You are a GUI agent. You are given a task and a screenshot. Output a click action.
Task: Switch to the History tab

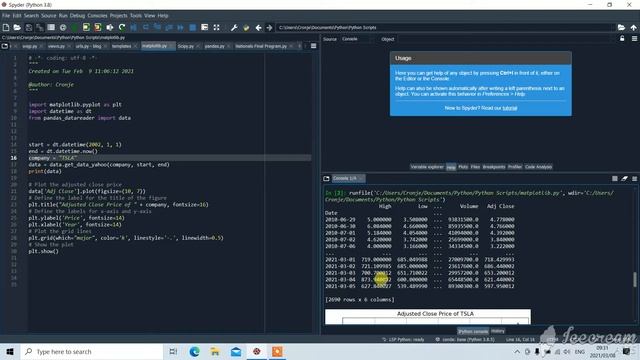click(x=498, y=331)
